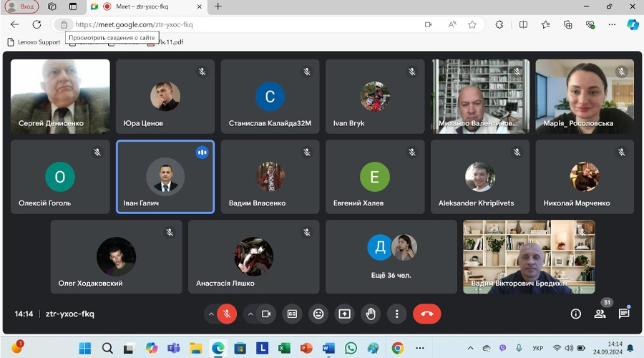Expand video settings arrow beside camera
Viewport: 644px width, 358px height.
tap(250, 314)
